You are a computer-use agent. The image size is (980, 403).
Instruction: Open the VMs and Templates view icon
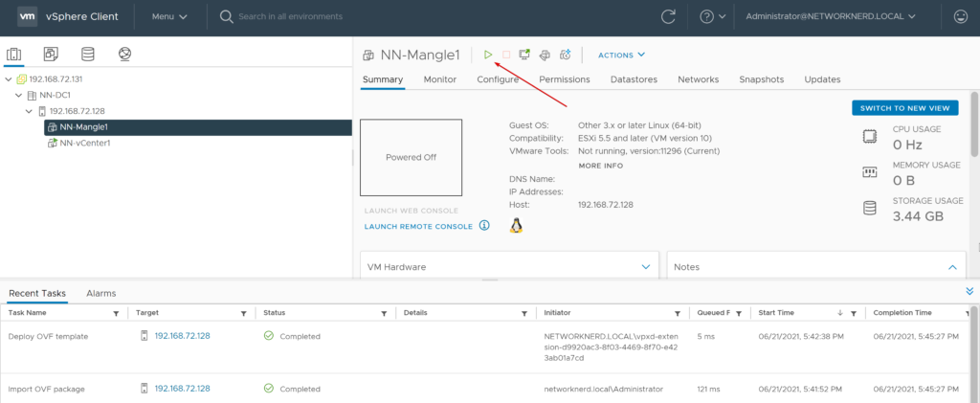coord(51,55)
